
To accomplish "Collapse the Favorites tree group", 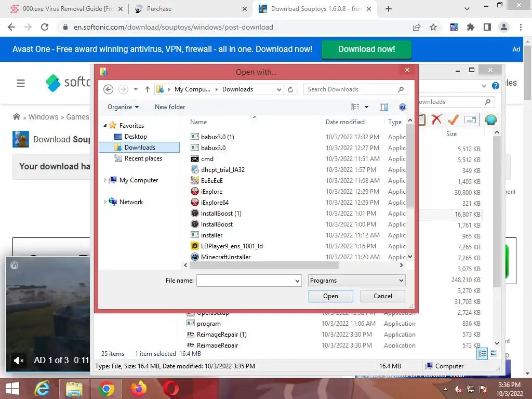I will pyautogui.click(x=105, y=126).
